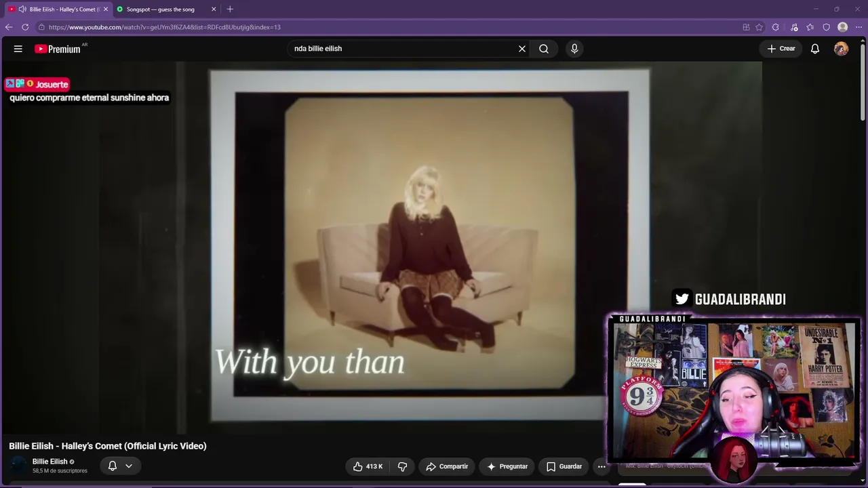868x488 pixels.
Task: Open the YouTube account avatar menu
Action: pos(841,49)
